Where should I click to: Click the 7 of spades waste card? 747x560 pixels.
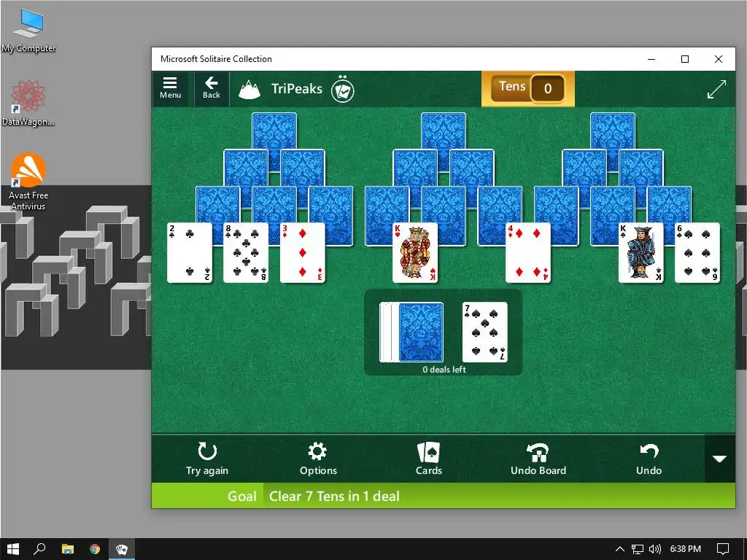(484, 332)
